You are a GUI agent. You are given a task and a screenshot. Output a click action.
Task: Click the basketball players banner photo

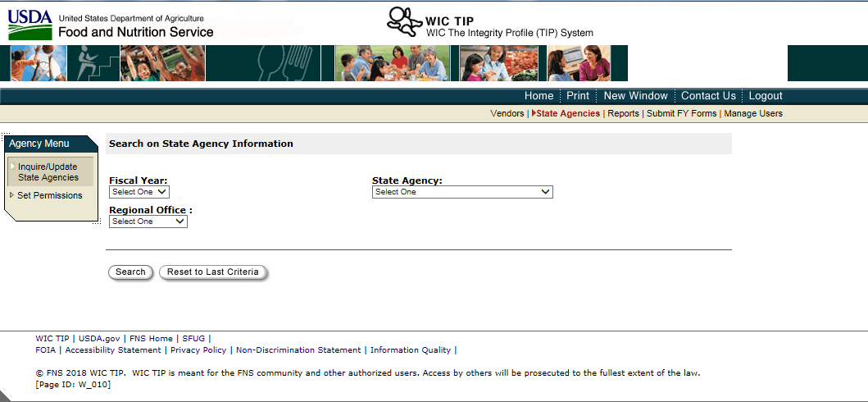point(38,63)
